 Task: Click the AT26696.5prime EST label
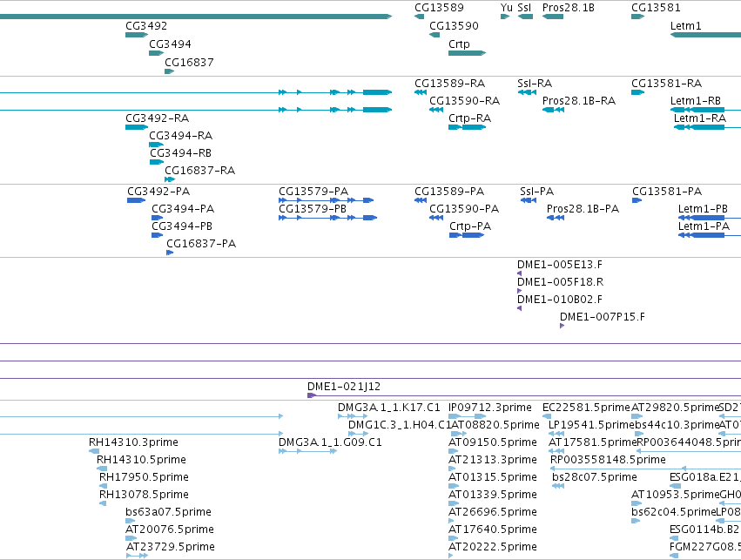493,512
